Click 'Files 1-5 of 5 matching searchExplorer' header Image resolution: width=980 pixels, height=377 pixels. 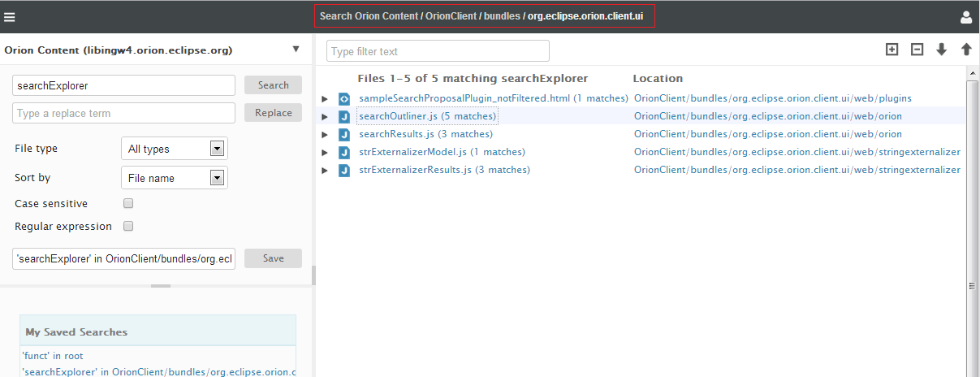coord(473,78)
